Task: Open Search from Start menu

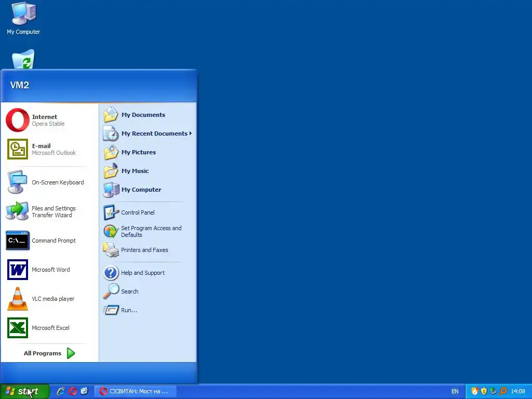Action: [148, 291]
